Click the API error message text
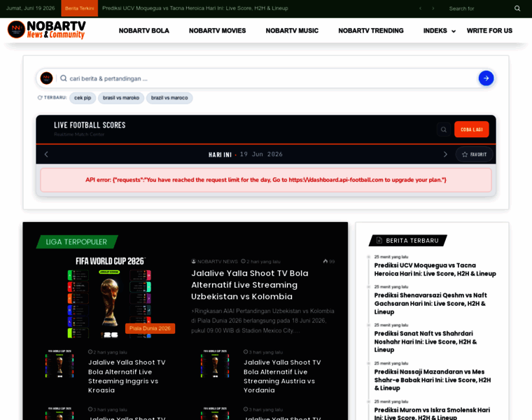The image size is (532, 420). tap(266, 180)
